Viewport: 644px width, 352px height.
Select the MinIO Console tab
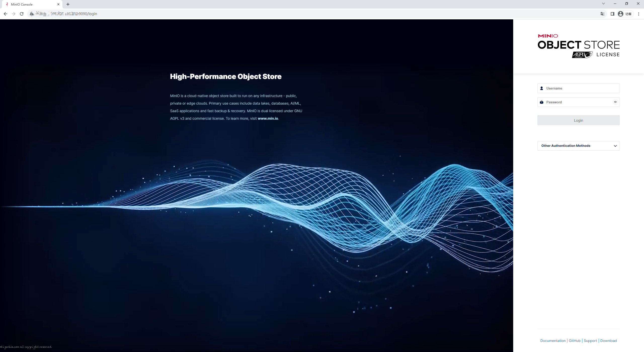[32, 4]
